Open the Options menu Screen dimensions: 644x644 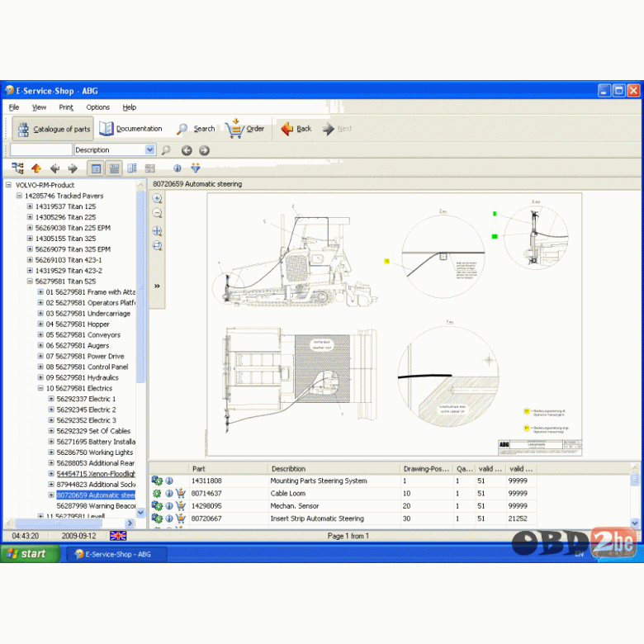click(97, 107)
